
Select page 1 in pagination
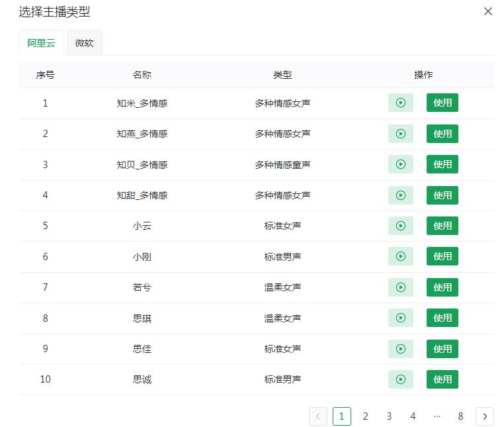pyautogui.click(x=342, y=416)
